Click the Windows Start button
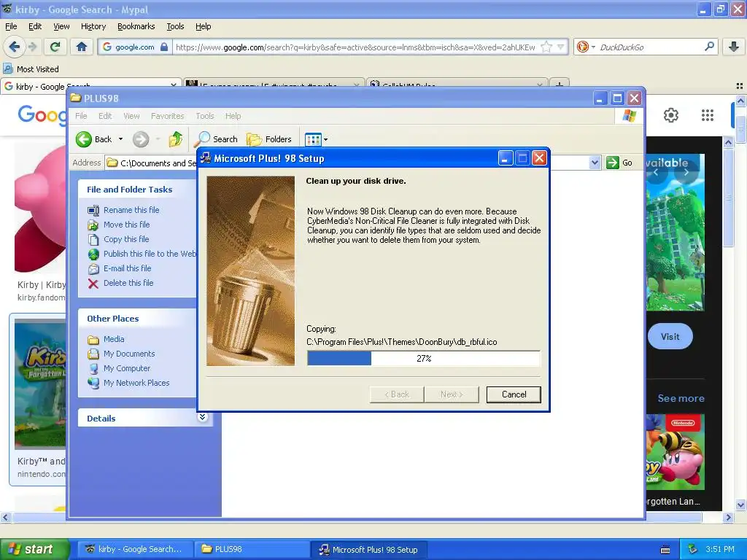The image size is (747, 560). point(34,549)
